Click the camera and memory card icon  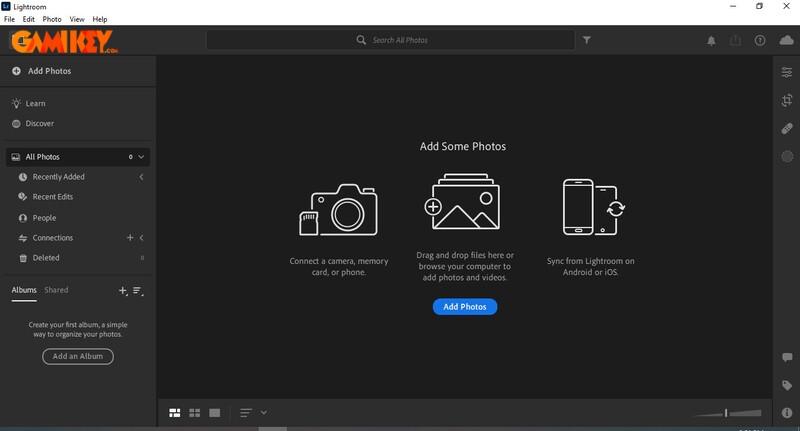click(x=338, y=210)
